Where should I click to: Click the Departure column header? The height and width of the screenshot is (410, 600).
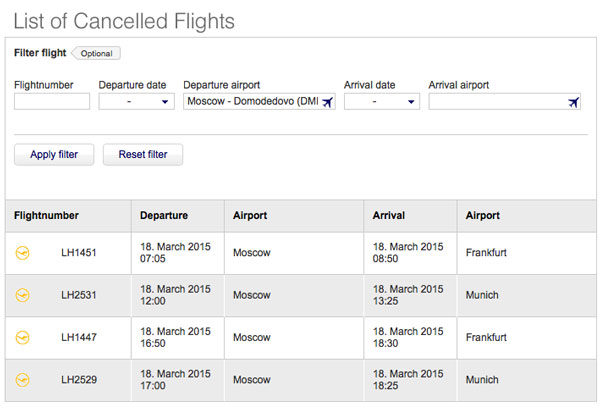tap(164, 216)
